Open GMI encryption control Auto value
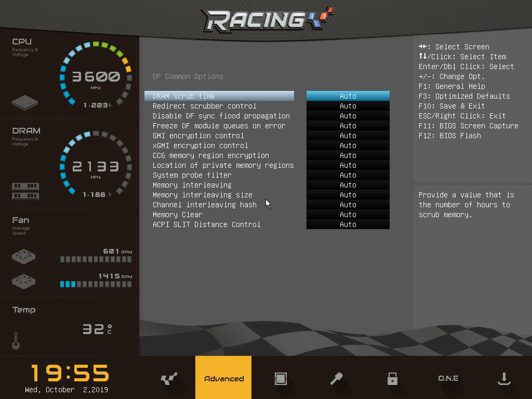 pos(348,136)
